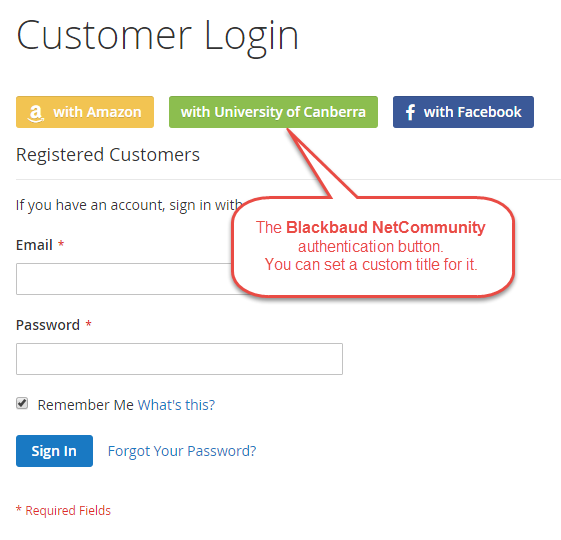The image size is (561, 540).
Task: Click the blue Sign In button
Action: tap(54, 451)
